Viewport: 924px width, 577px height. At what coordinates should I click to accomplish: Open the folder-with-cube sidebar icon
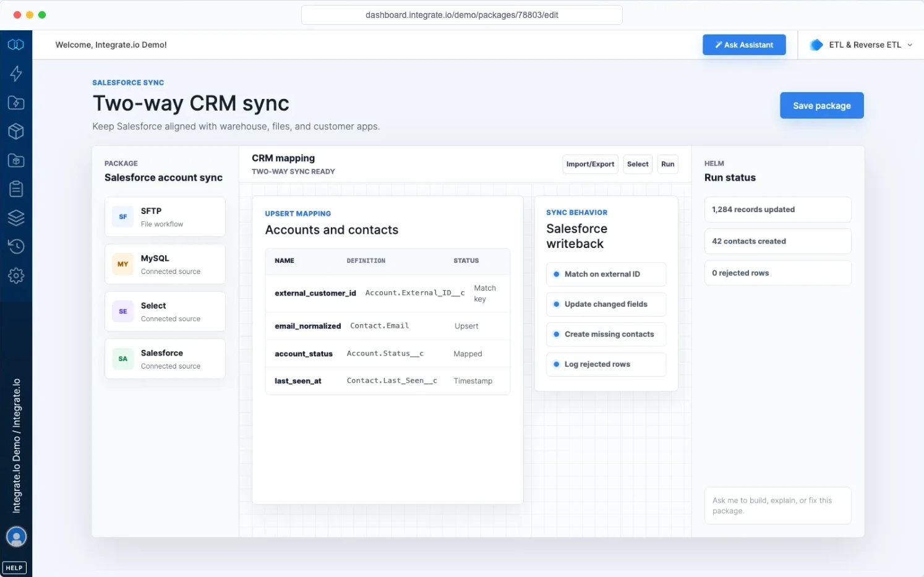point(16,160)
